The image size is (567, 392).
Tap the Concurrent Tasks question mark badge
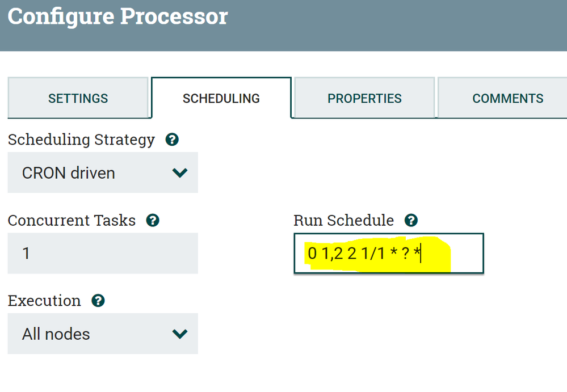pyautogui.click(x=153, y=221)
